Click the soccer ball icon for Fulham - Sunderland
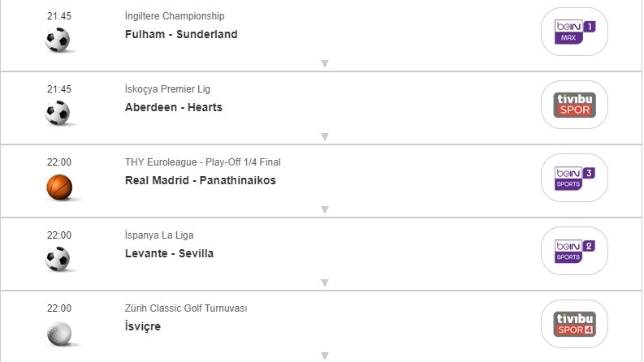Screen dimensions: 644x362 (x=58, y=40)
